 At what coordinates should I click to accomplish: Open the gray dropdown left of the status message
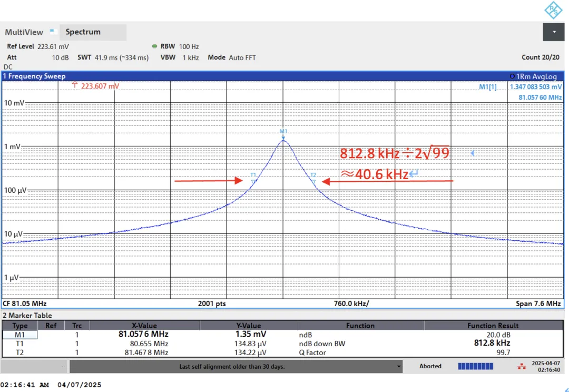click(35, 366)
